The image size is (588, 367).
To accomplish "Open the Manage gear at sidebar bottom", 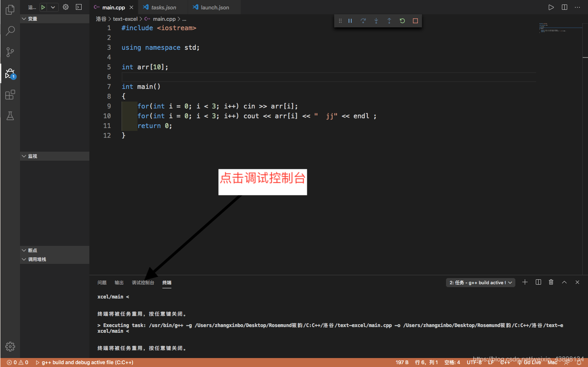I will [x=10, y=347].
